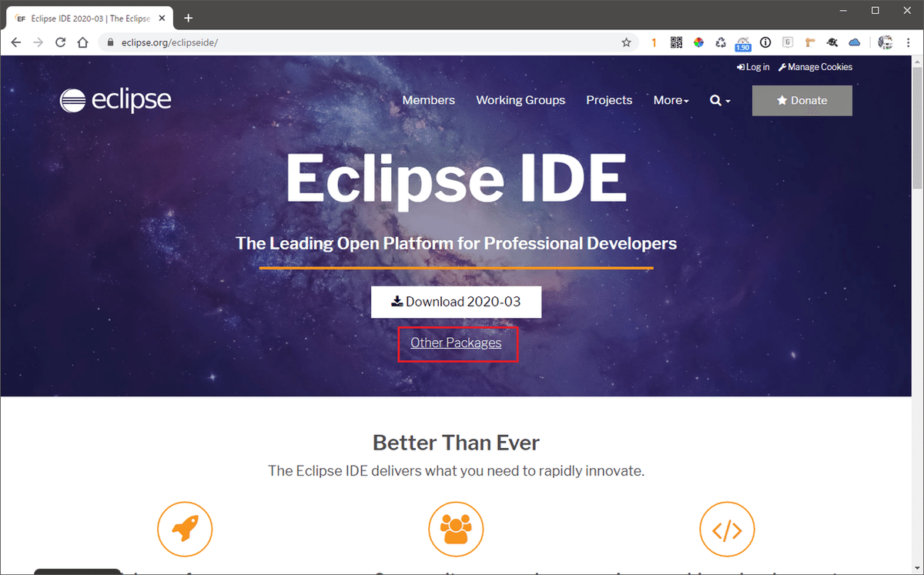The width and height of the screenshot is (924, 575).
Task: Go back to the previous page
Action: 16,42
